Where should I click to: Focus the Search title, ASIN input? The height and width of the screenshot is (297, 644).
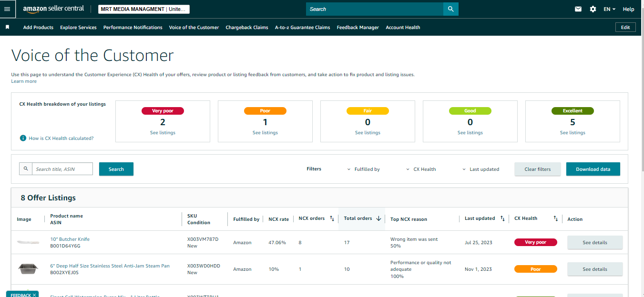pyautogui.click(x=62, y=169)
